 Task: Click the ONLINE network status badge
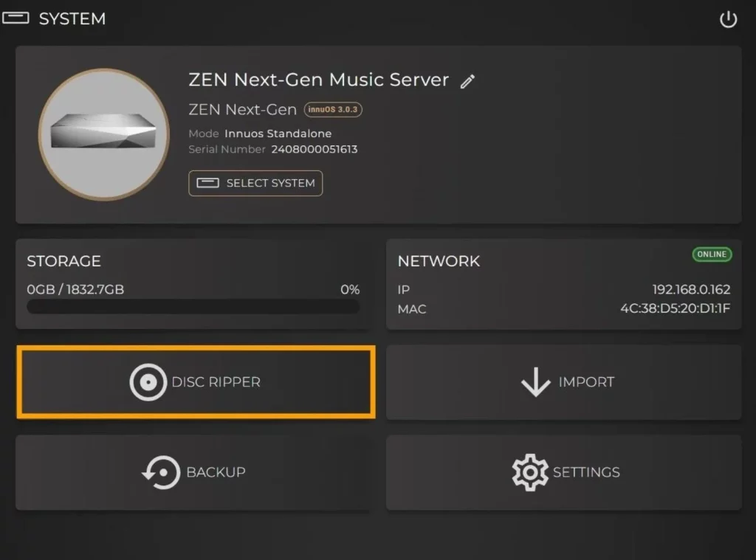click(x=712, y=254)
